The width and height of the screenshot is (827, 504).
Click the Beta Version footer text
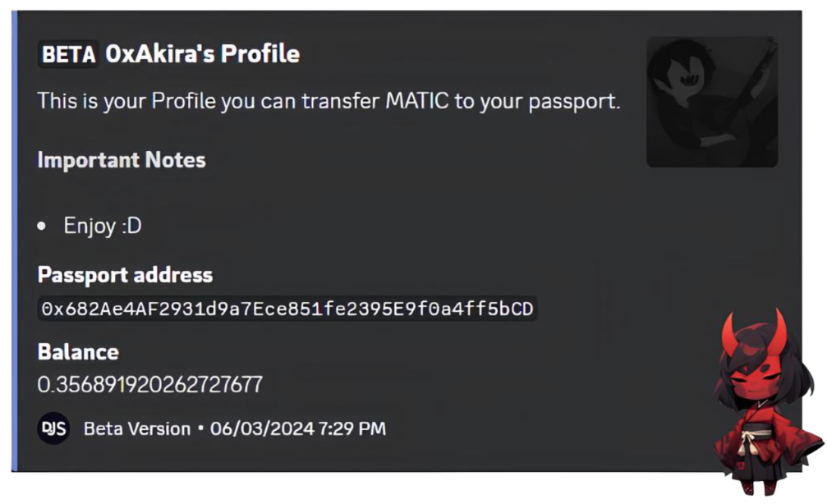point(137,428)
